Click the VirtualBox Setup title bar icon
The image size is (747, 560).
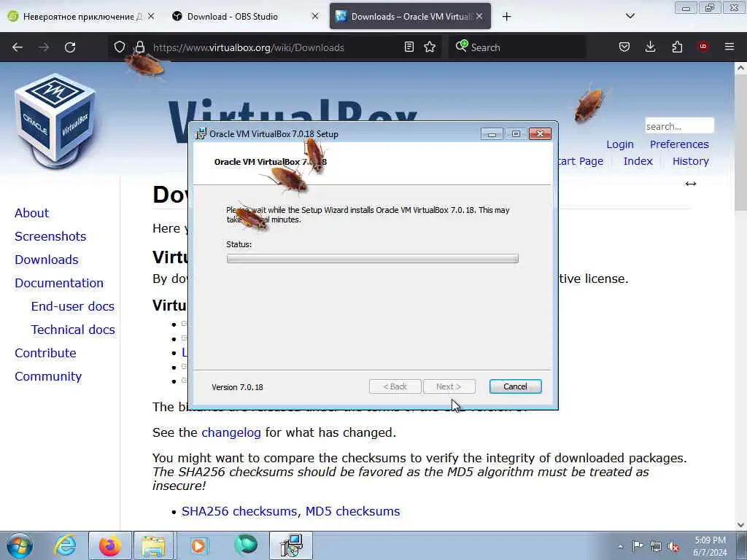point(201,134)
